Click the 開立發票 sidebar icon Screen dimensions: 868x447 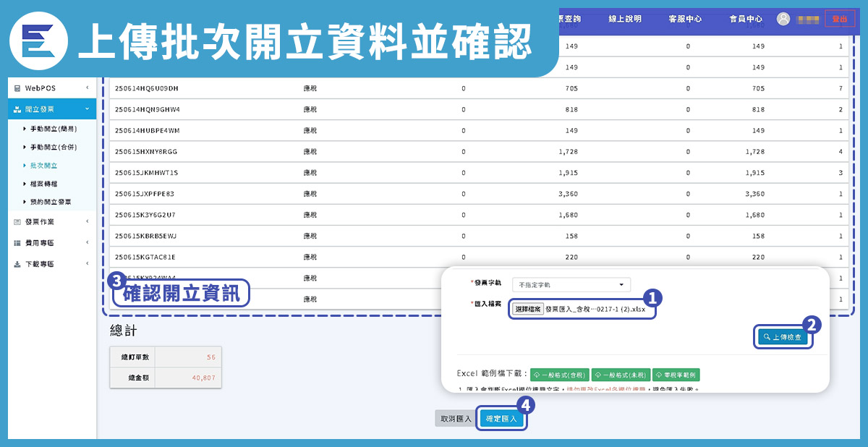coord(17,109)
